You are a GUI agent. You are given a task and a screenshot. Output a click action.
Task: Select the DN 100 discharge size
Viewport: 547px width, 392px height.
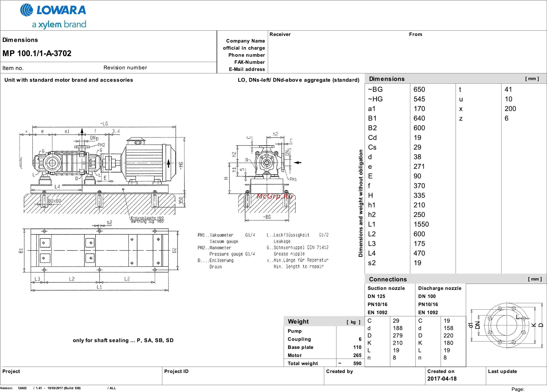point(427,296)
